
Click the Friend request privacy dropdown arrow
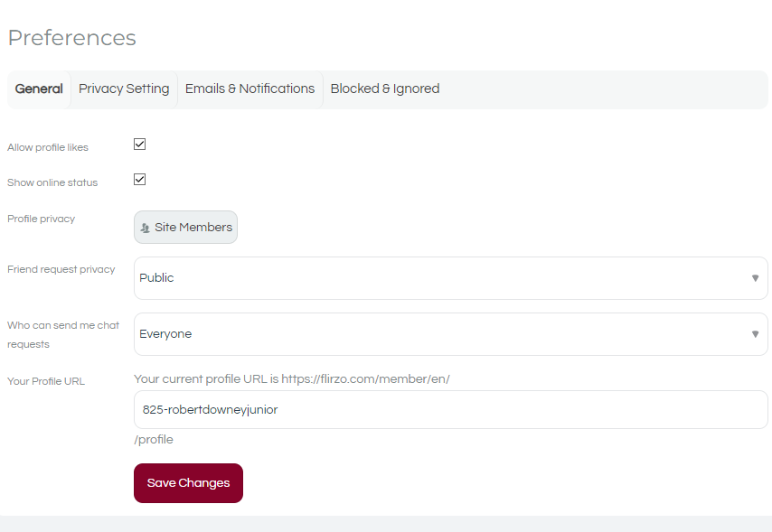(x=755, y=278)
